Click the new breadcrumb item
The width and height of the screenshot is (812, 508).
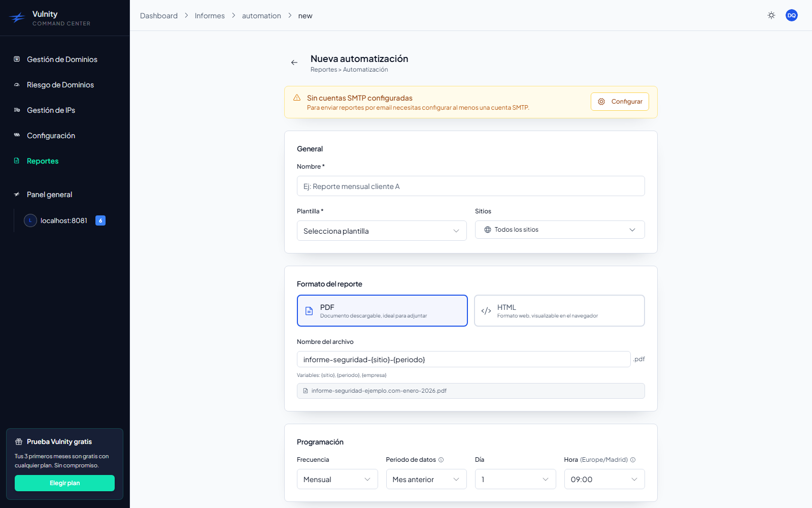(x=305, y=16)
